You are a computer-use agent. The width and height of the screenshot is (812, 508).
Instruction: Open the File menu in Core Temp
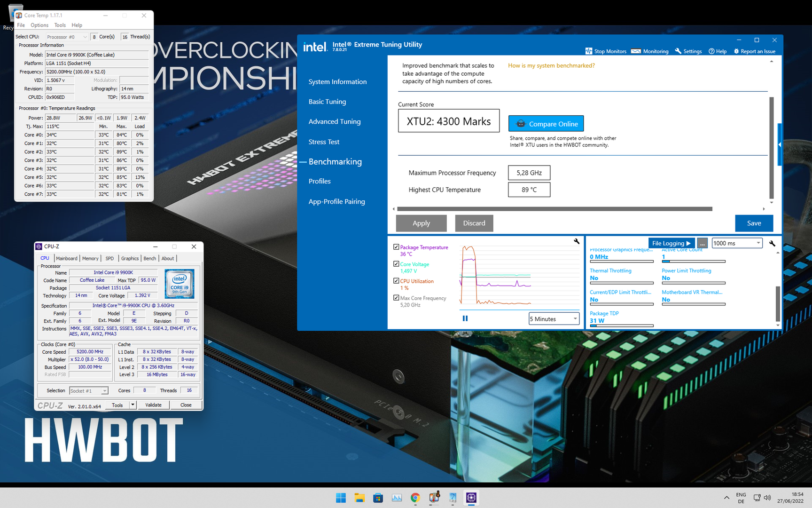point(21,25)
